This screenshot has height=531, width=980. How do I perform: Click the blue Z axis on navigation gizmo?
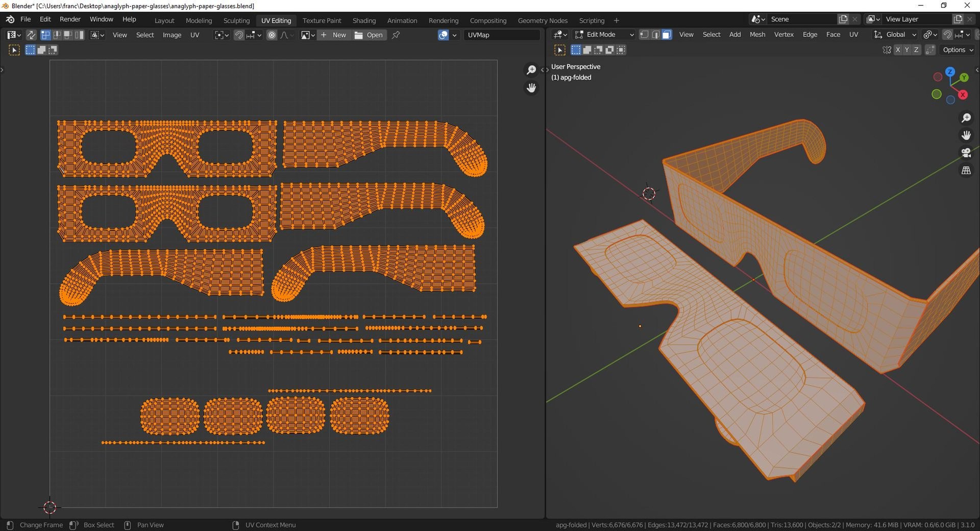950,72
